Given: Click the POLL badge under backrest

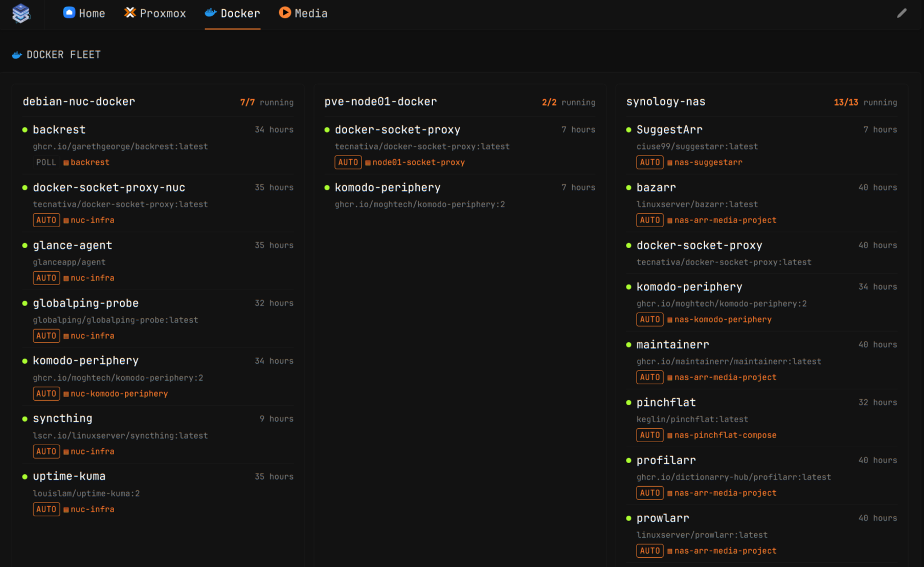Looking at the screenshot, I should (x=46, y=162).
